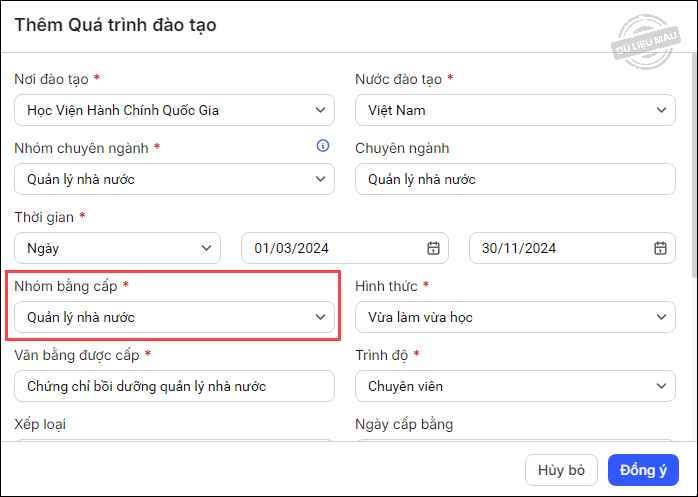Click the end date field 30/11/2024

(555, 248)
